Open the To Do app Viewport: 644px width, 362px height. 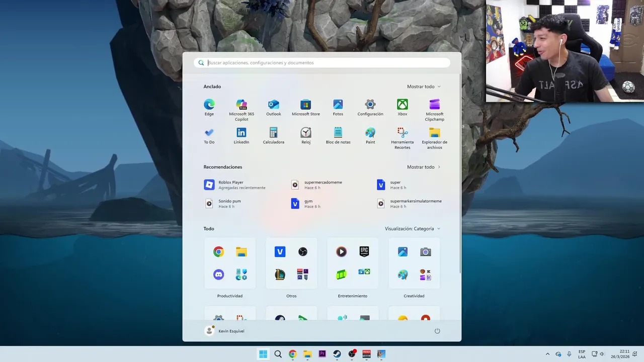pos(209,136)
